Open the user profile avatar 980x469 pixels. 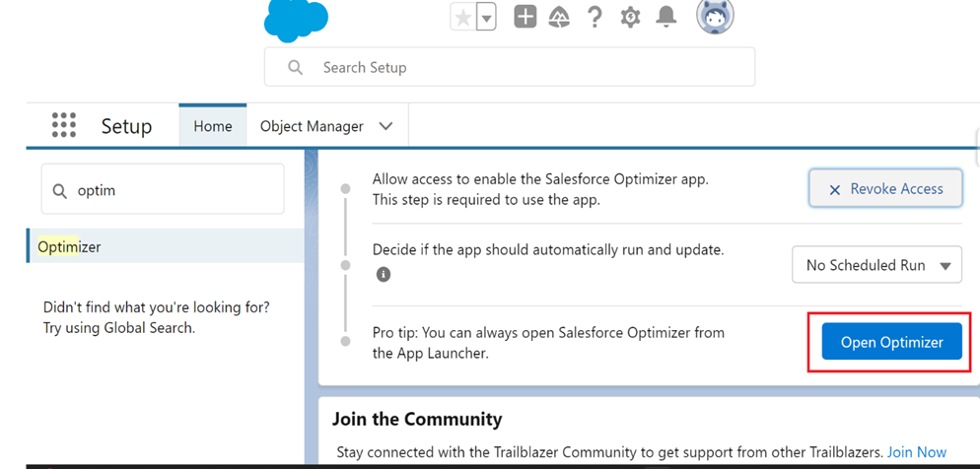715,16
